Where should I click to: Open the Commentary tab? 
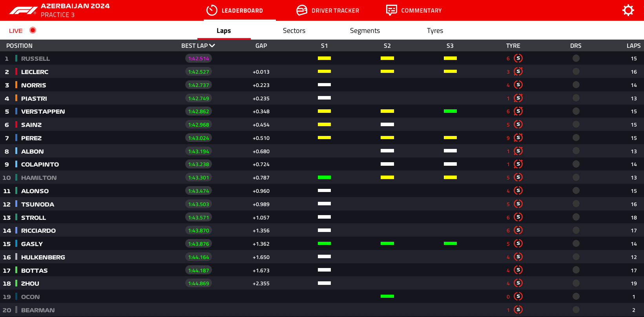point(414,11)
